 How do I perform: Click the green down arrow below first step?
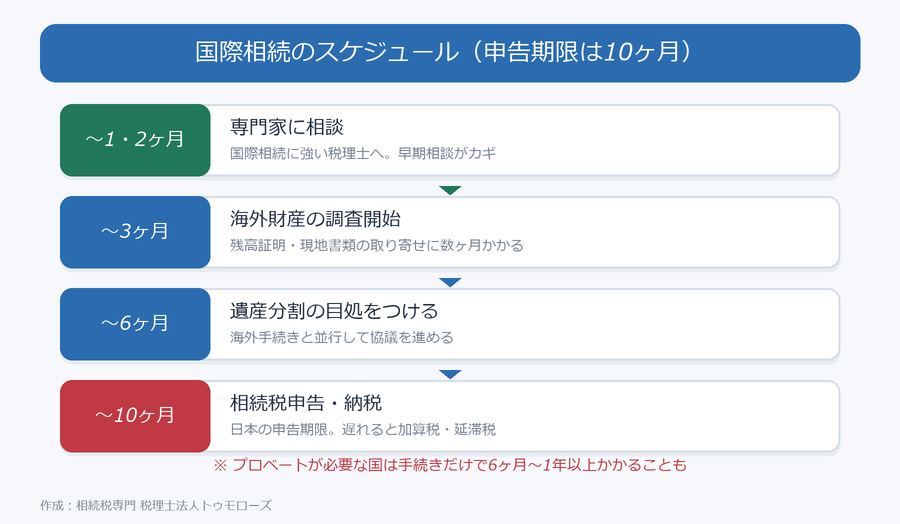pos(450,191)
